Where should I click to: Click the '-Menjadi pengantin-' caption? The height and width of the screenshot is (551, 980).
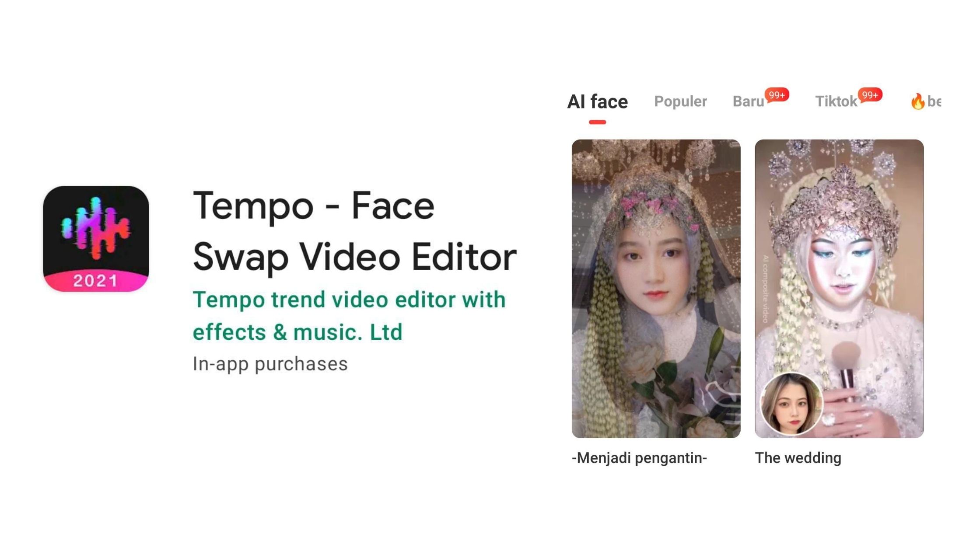pyautogui.click(x=639, y=458)
